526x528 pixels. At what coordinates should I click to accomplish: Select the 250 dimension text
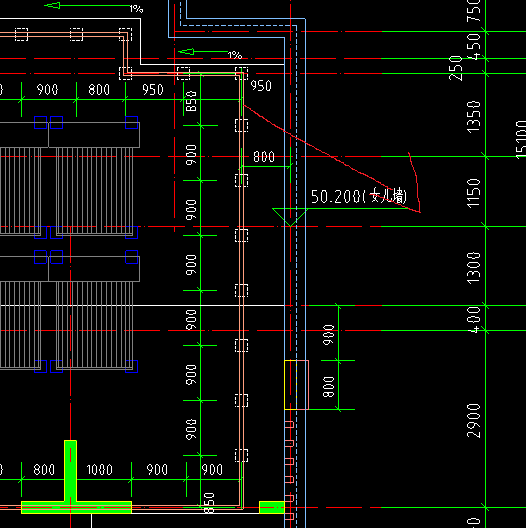(456, 68)
